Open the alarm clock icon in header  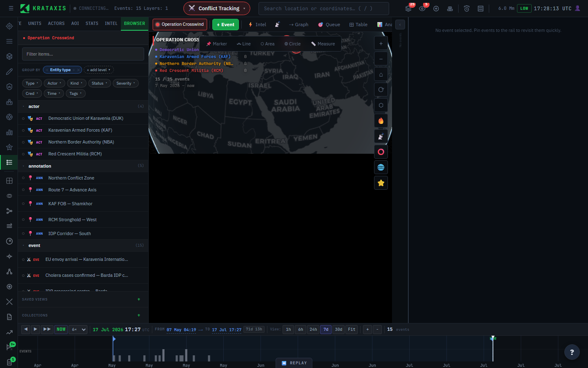coord(467,9)
